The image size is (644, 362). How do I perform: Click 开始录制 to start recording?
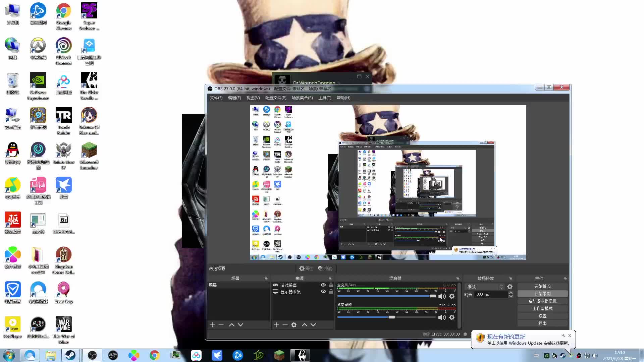[542, 294]
